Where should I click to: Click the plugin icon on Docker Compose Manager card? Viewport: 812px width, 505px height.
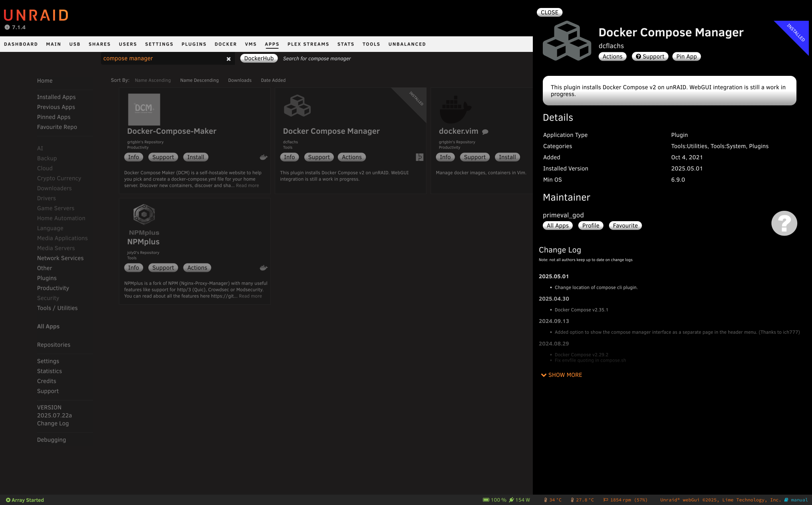(x=420, y=157)
